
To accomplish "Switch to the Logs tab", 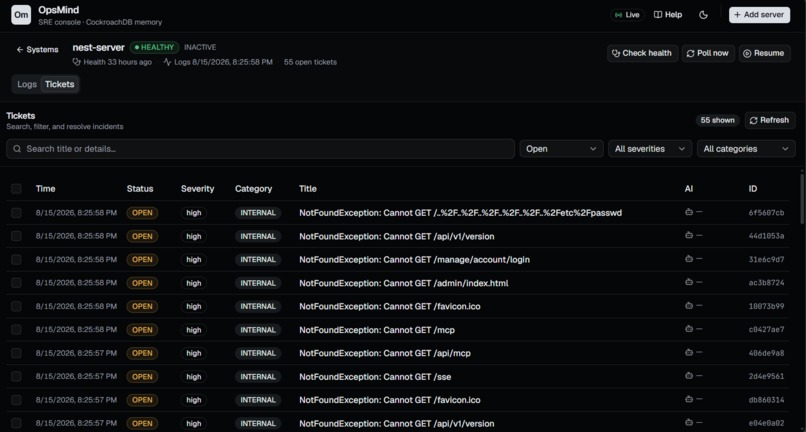I will pyautogui.click(x=27, y=84).
